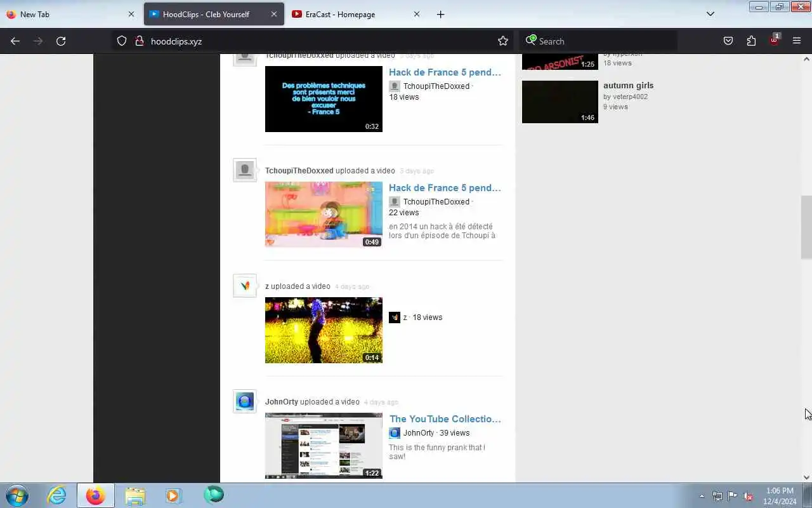The height and width of the screenshot is (508, 812).
Task: Close the New Tab tab
Action: (x=131, y=14)
